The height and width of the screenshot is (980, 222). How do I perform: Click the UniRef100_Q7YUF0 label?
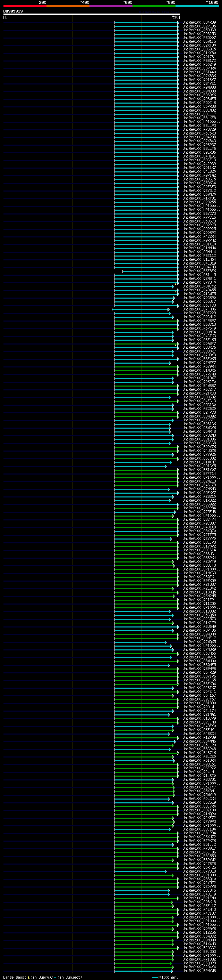click(x=199, y=282)
